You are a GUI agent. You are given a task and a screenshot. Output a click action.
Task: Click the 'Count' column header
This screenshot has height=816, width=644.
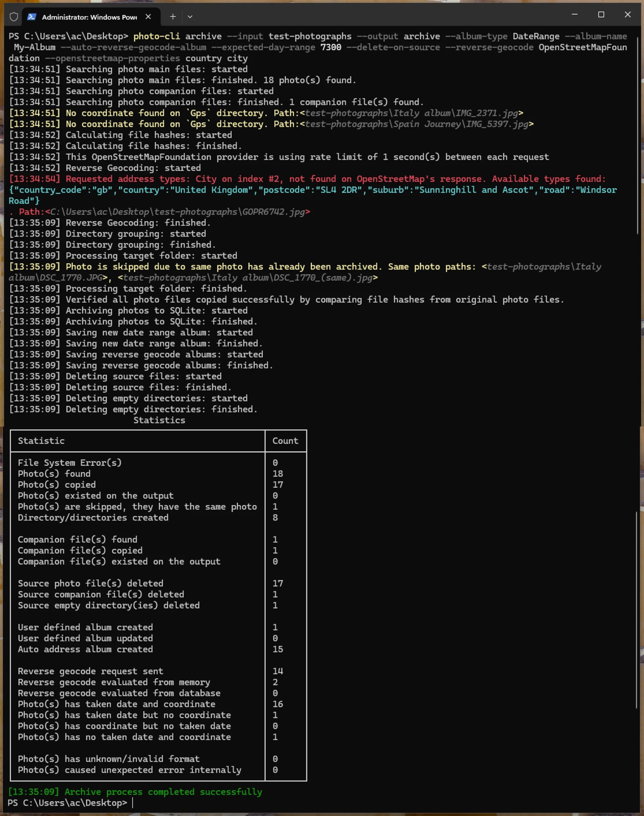[285, 441]
